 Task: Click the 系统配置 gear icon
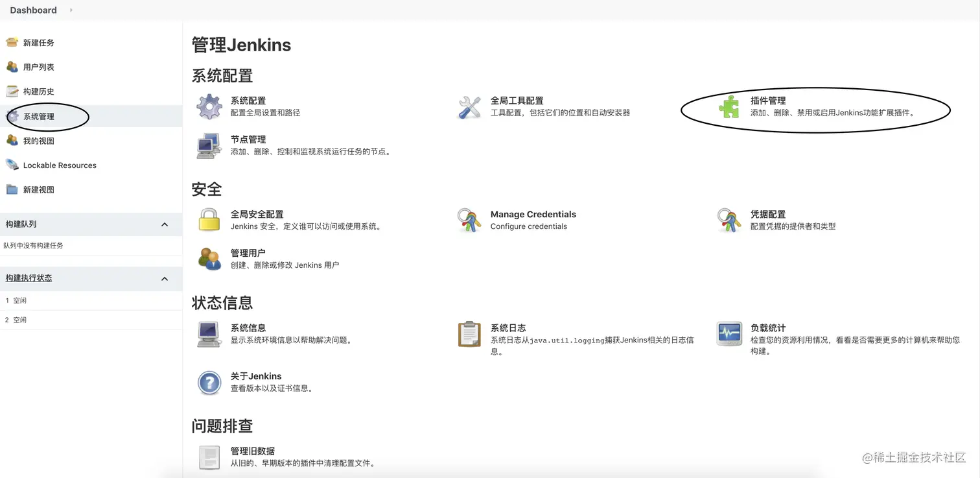[209, 107]
